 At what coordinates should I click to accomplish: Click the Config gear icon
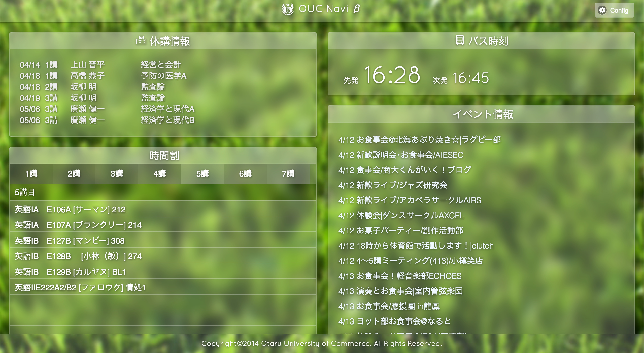point(602,10)
